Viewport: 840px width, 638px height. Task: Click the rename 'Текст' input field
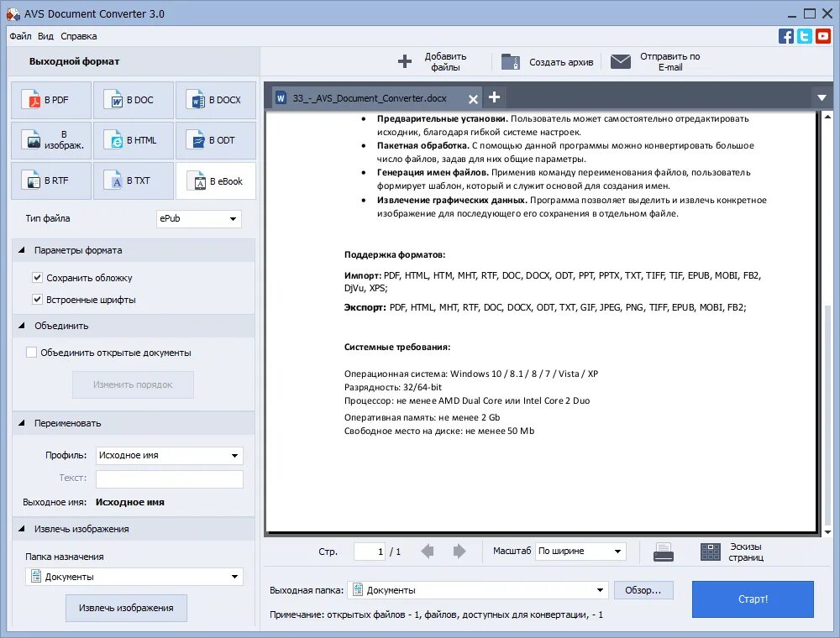point(170,479)
